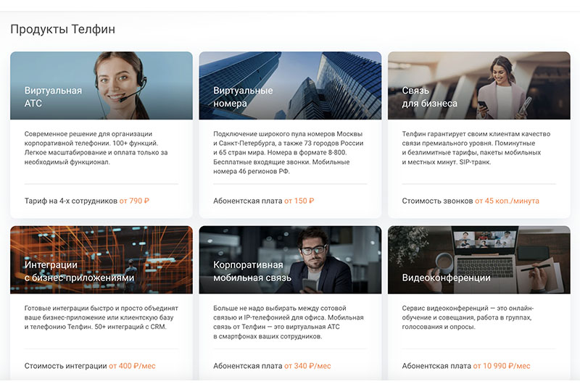Image resolution: width=580 pixels, height=392 pixels.
Task: Click the Продукты Телфин heading
Action: 62,29
